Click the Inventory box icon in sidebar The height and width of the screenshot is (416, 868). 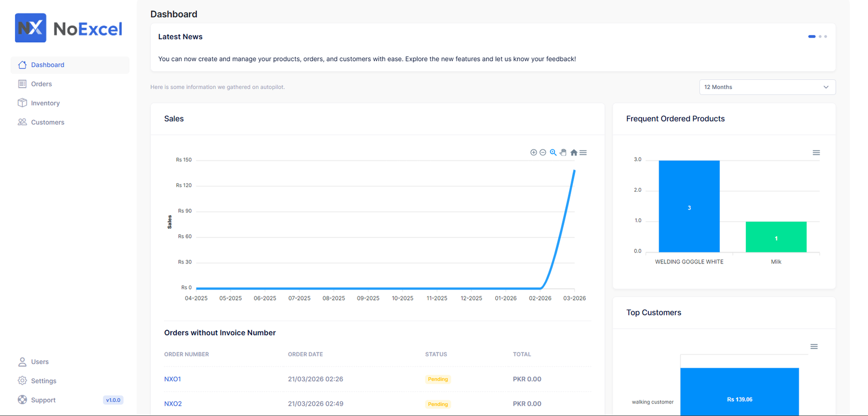[22, 103]
